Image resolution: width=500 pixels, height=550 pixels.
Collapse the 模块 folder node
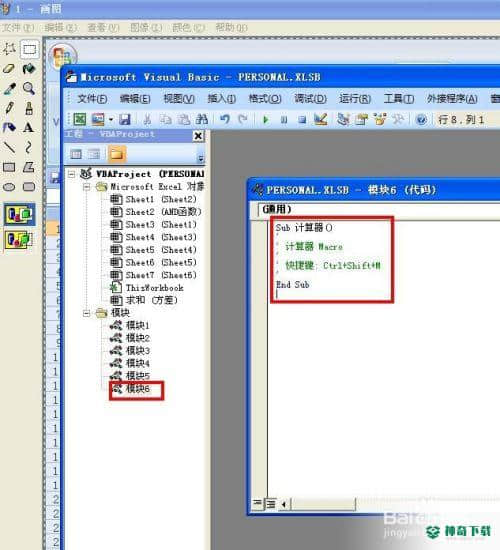pos(87,313)
